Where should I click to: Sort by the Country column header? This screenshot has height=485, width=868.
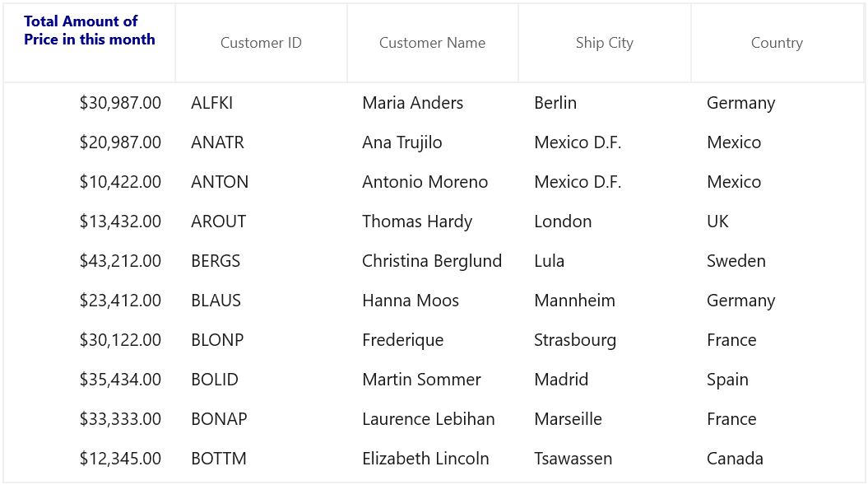777,43
